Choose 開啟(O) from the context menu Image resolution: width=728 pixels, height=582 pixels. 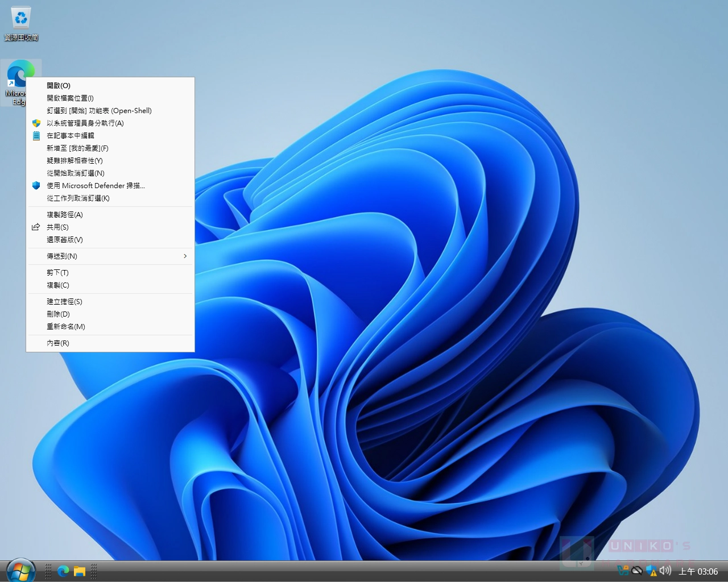pos(110,85)
